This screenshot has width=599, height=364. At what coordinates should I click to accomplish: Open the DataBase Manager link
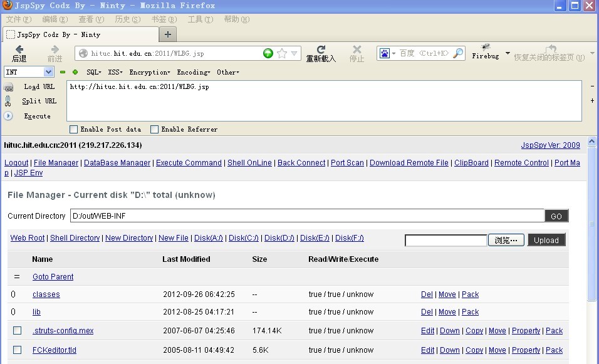[x=117, y=163]
